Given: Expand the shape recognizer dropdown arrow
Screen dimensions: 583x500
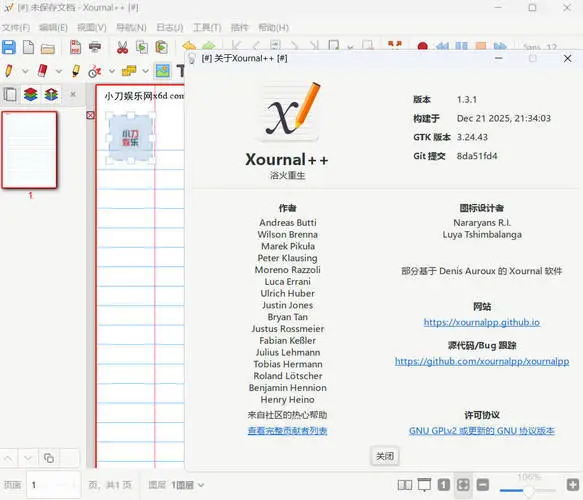Looking at the screenshot, I should click(x=112, y=71).
